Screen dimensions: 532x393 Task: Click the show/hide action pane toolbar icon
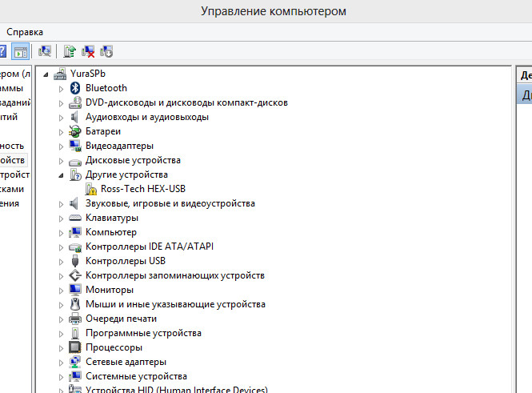pyautogui.click(x=21, y=51)
